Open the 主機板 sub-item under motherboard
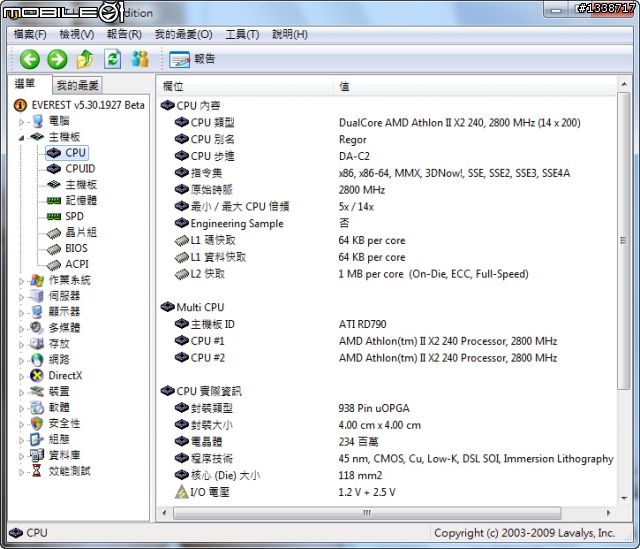 (x=72, y=184)
